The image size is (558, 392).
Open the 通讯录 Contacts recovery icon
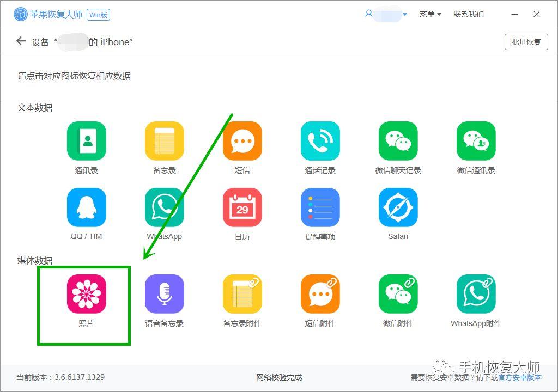click(86, 139)
